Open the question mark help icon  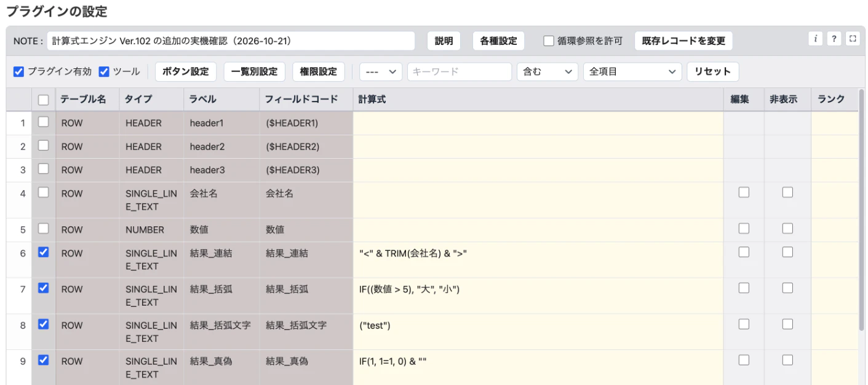(x=834, y=39)
